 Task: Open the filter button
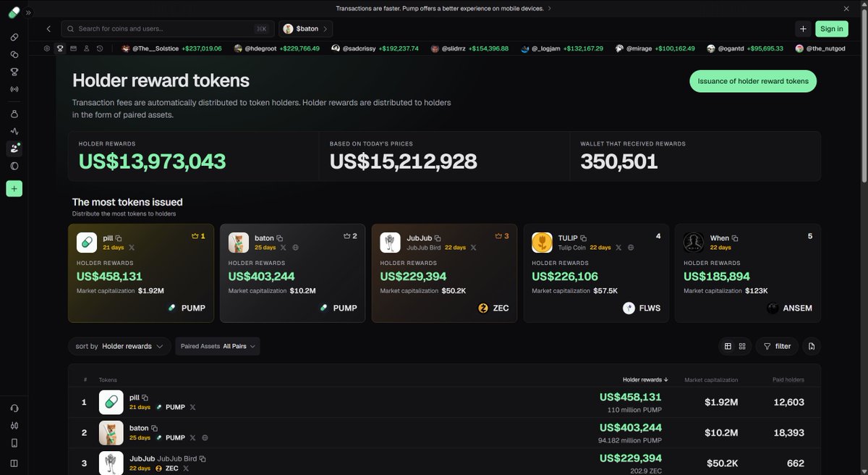778,346
